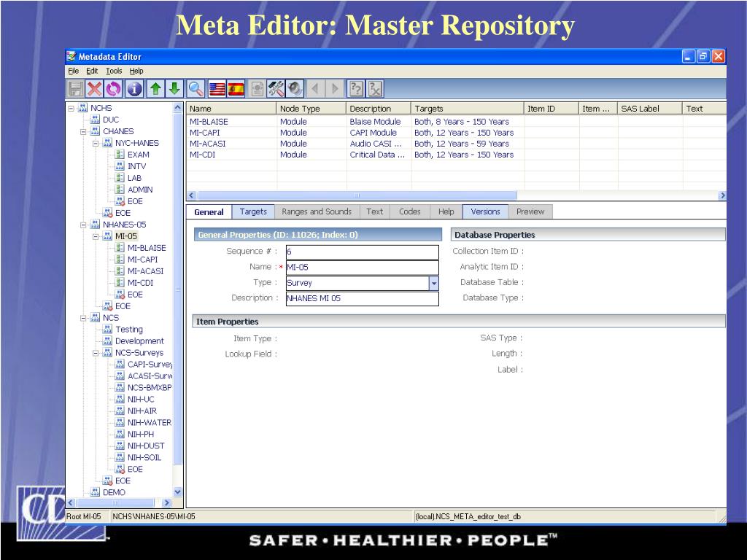Click the document preview toolbar icon
The height and width of the screenshot is (560, 747).
pos(257,88)
